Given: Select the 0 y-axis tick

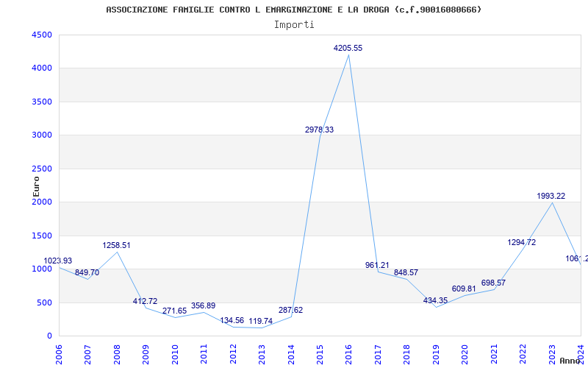Looking at the screenshot, I should [49, 336].
